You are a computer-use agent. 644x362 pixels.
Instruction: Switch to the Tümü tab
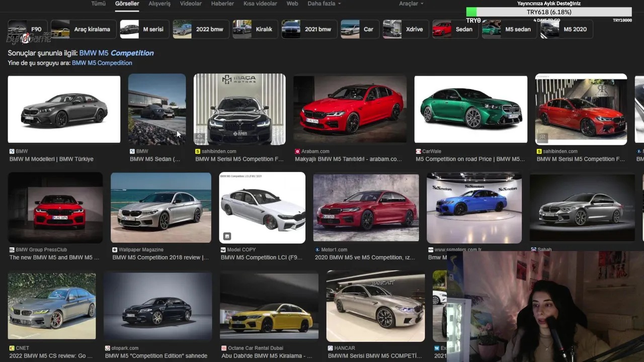98,4
